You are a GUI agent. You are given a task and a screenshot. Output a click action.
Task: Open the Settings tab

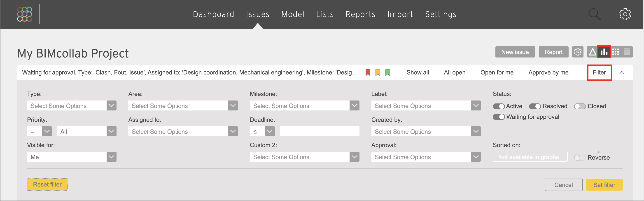[441, 14]
